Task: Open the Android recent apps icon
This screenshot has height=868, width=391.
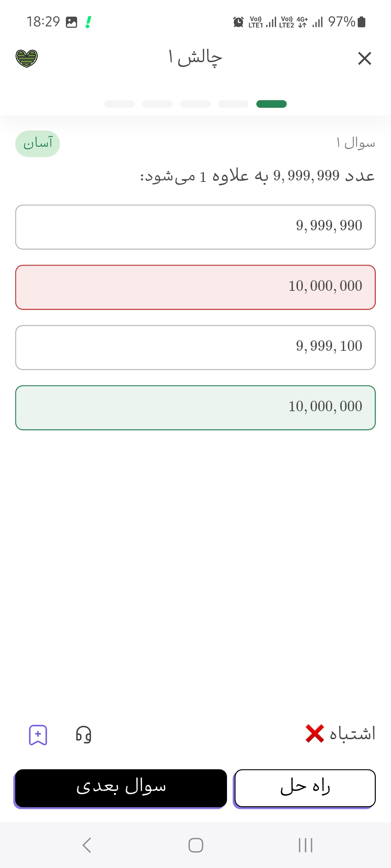Action: (305, 845)
